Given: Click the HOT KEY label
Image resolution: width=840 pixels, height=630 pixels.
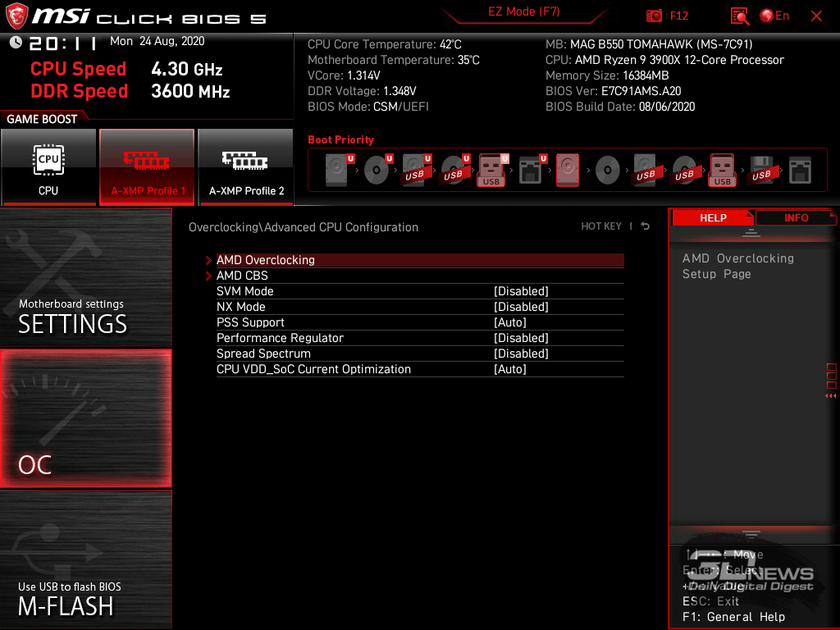Looking at the screenshot, I should [x=601, y=226].
